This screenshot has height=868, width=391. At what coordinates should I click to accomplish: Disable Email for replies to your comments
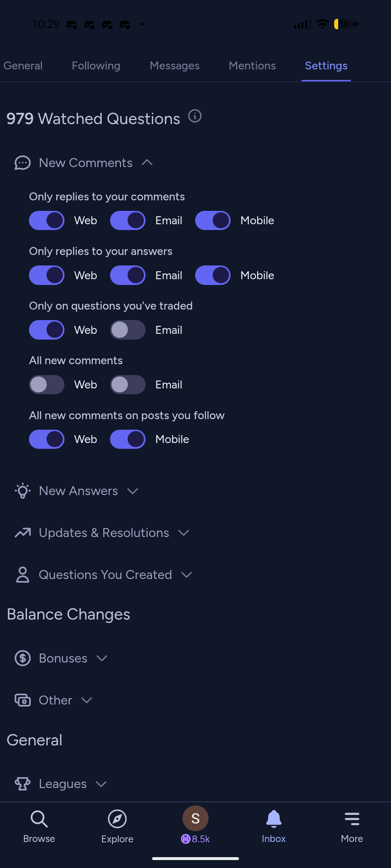[x=128, y=220]
